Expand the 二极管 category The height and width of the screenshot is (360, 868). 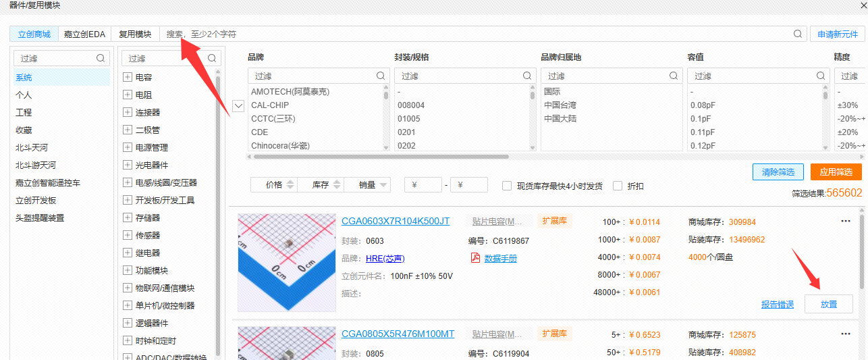click(x=127, y=130)
